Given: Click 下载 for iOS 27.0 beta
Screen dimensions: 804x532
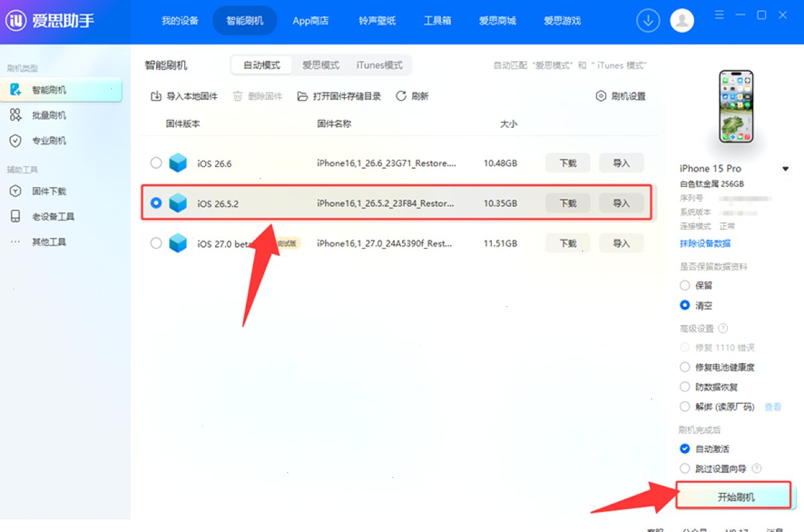Looking at the screenshot, I should pos(568,243).
